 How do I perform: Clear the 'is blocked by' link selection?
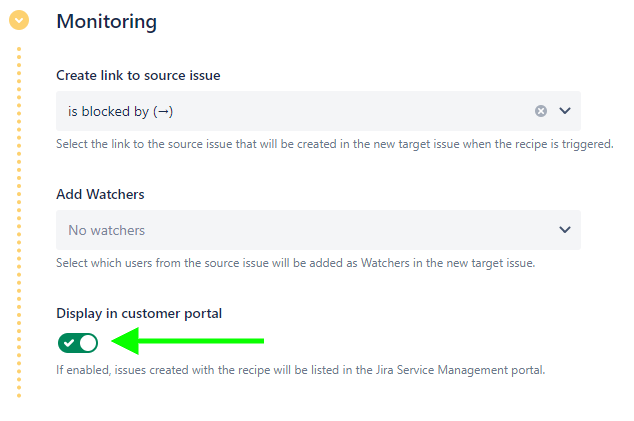[x=541, y=111]
